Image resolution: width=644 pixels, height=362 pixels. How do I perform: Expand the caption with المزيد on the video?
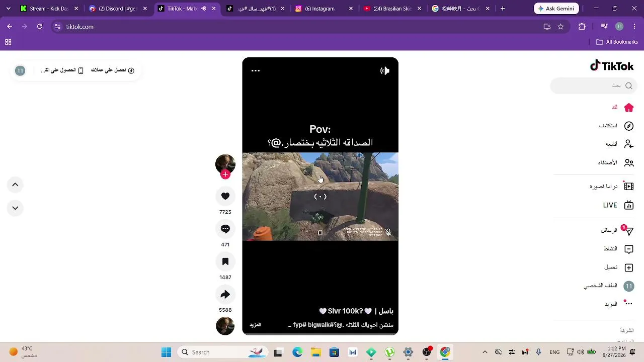[x=255, y=325]
